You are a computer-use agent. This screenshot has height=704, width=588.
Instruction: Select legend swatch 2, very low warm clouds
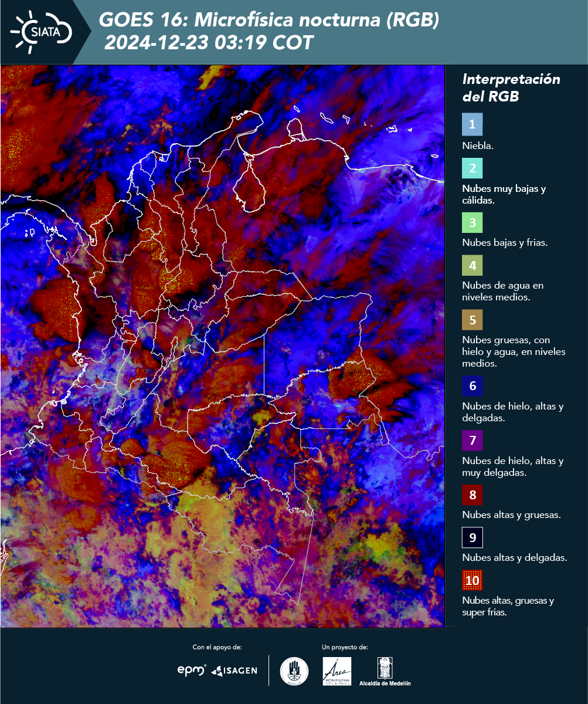click(472, 169)
